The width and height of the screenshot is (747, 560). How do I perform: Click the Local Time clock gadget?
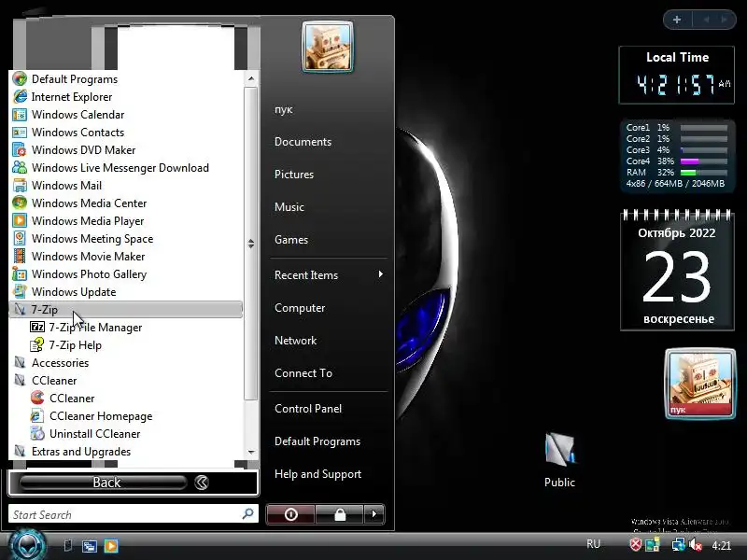click(x=676, y=76)
